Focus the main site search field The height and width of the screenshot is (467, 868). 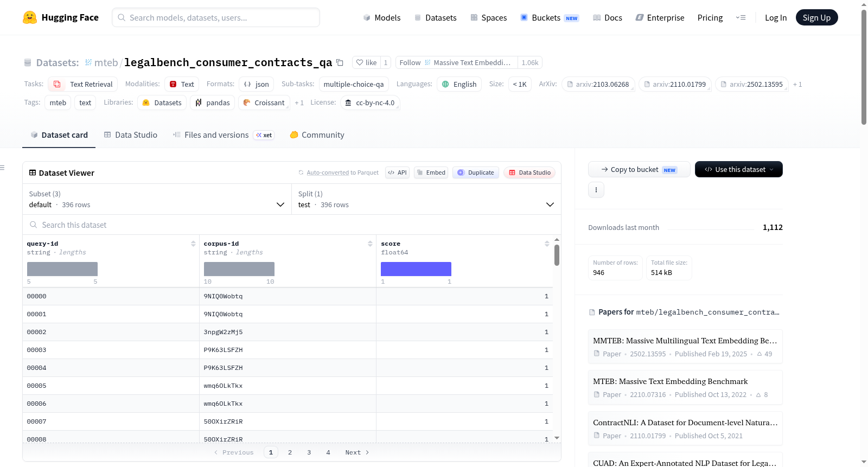tap(216, 17)
